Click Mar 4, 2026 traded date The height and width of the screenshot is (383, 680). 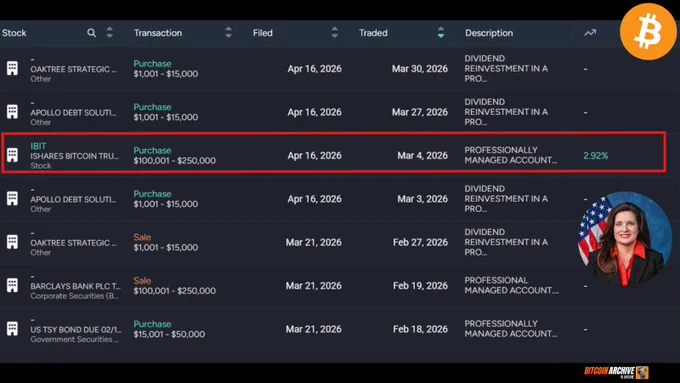click(422, 155)
